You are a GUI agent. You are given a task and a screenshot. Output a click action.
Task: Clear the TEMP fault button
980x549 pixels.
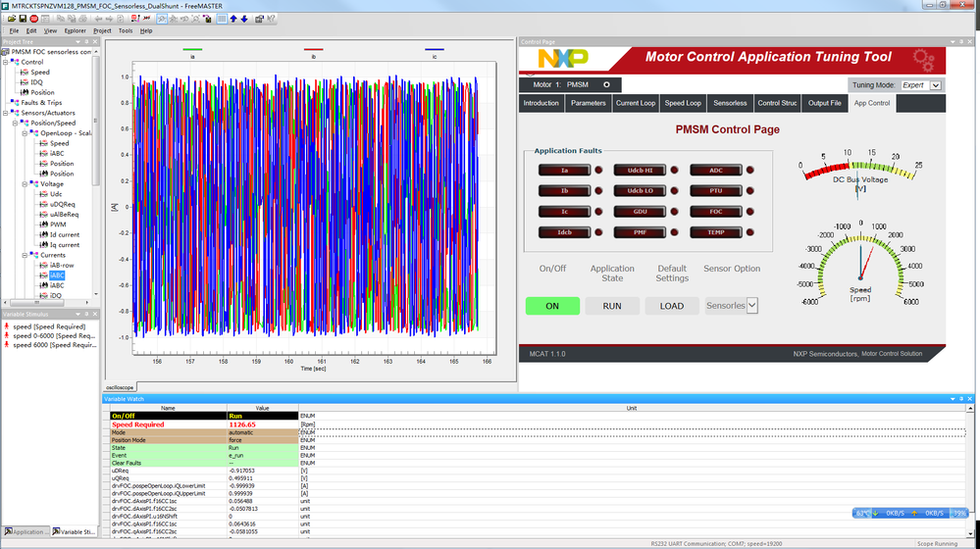[715, 232]
